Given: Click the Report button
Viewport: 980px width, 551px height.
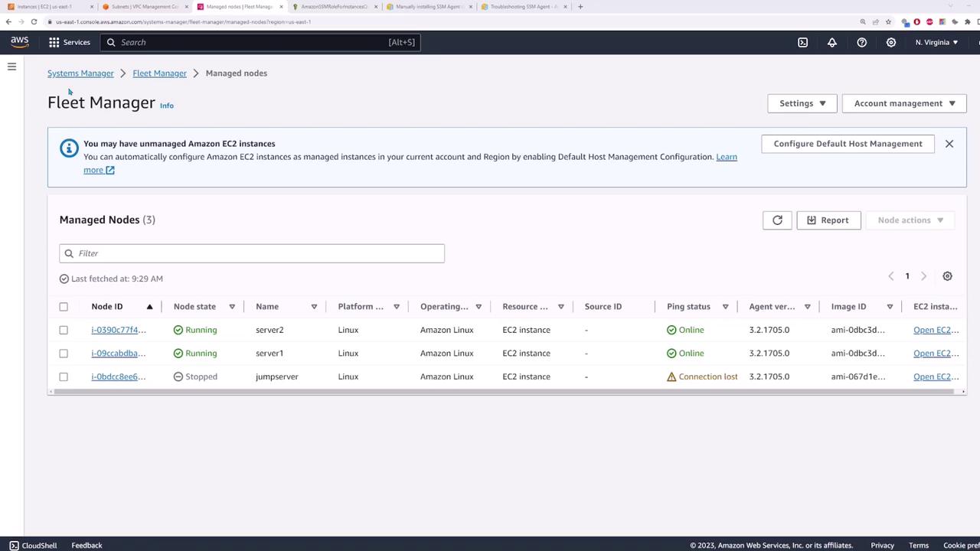Looking at the screenshot, I should pos(828,220).
